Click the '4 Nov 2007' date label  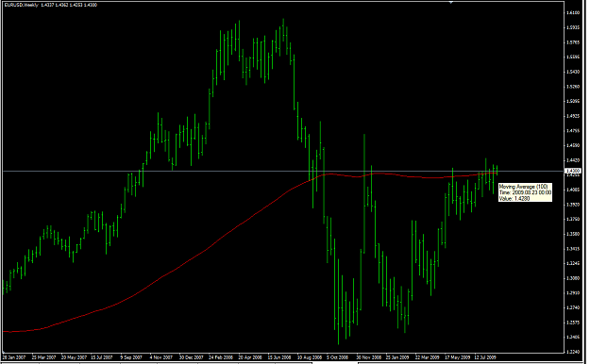[x=161, y=357]
